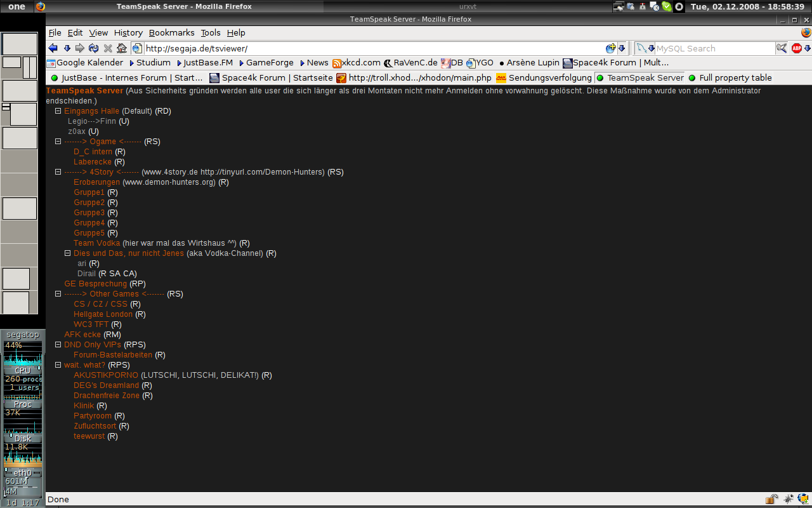Reload the page with the refresh icon
812x508 pixels.
[93, 48]
